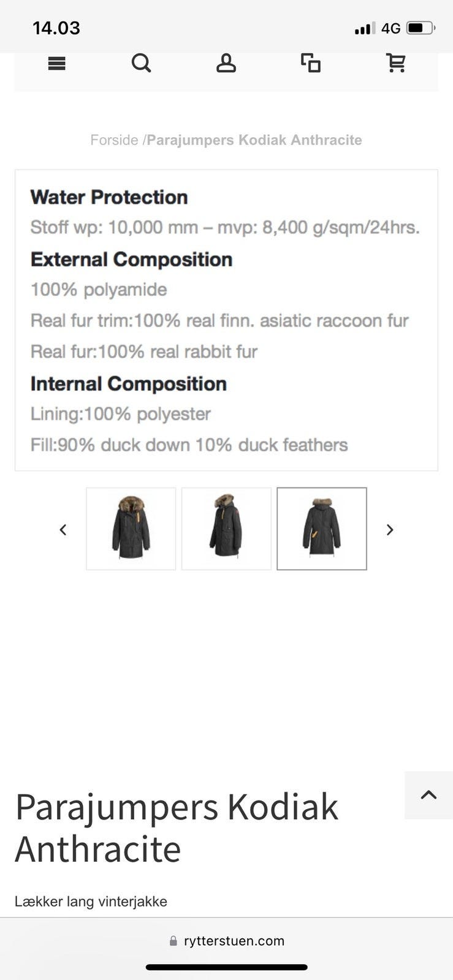Tap the search magnifier icon

pyautogui.click(x=141, y=63)
